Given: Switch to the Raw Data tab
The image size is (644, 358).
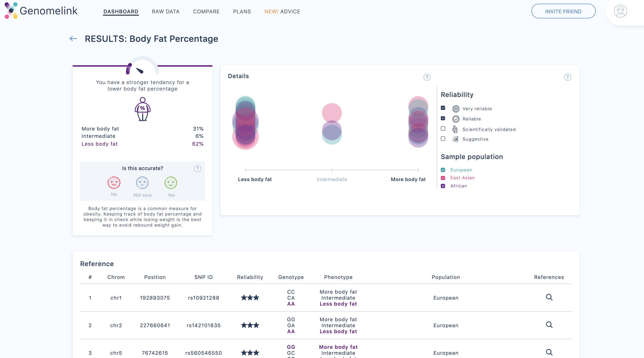Looking at the screenshot, I should pos(165,11).
